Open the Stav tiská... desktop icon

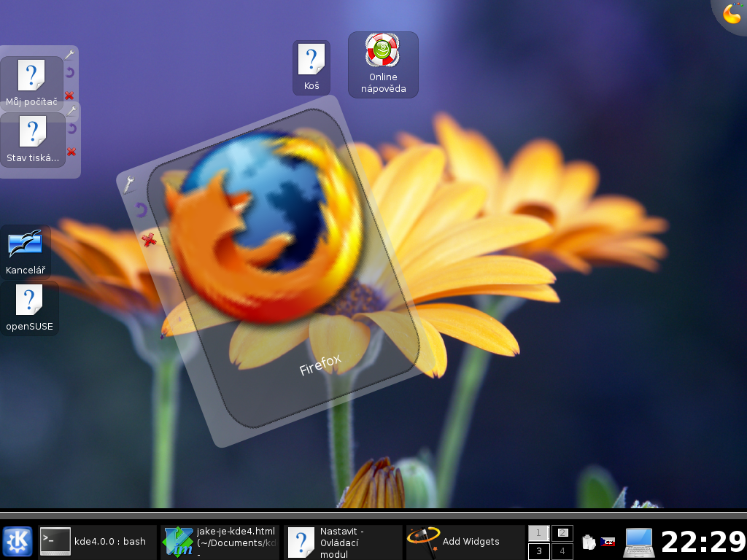(x=33, y=140)
